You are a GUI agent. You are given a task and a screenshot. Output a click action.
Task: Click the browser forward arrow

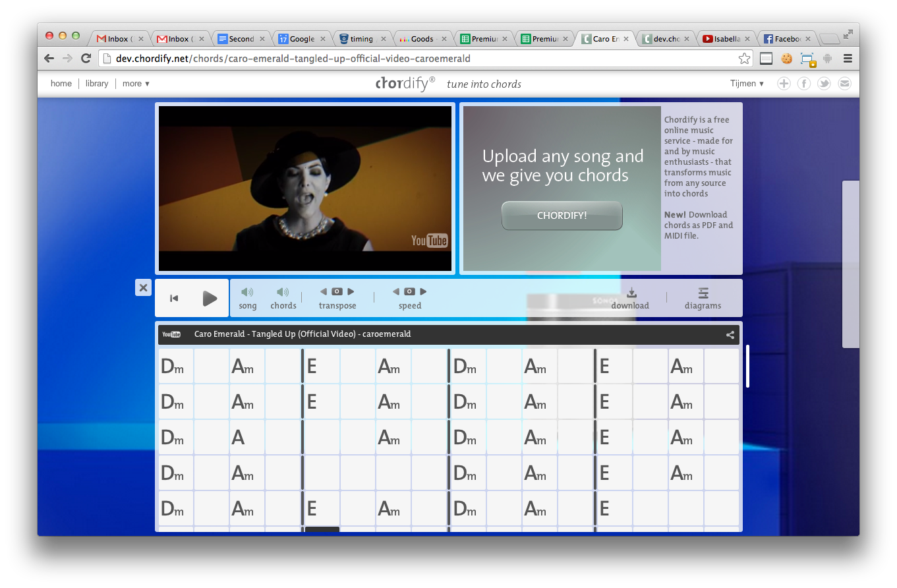[67, 59]
